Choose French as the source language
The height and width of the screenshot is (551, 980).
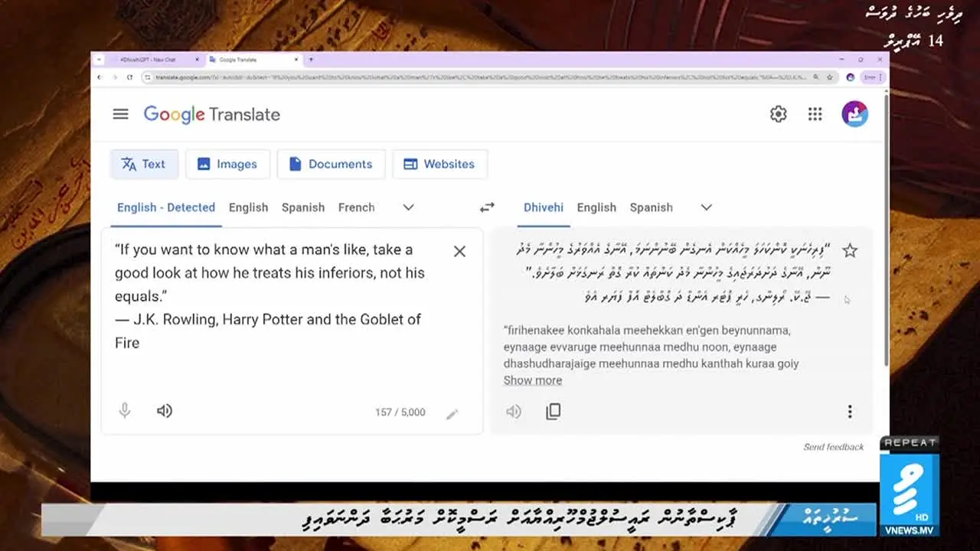357,207
